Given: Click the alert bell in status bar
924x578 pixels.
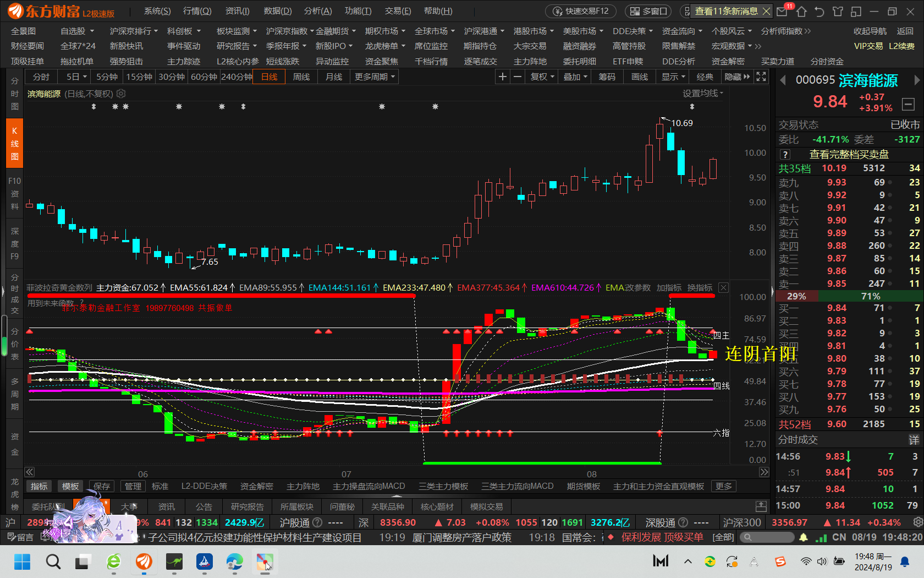Looking at the screenshot, I should point(804,537).
